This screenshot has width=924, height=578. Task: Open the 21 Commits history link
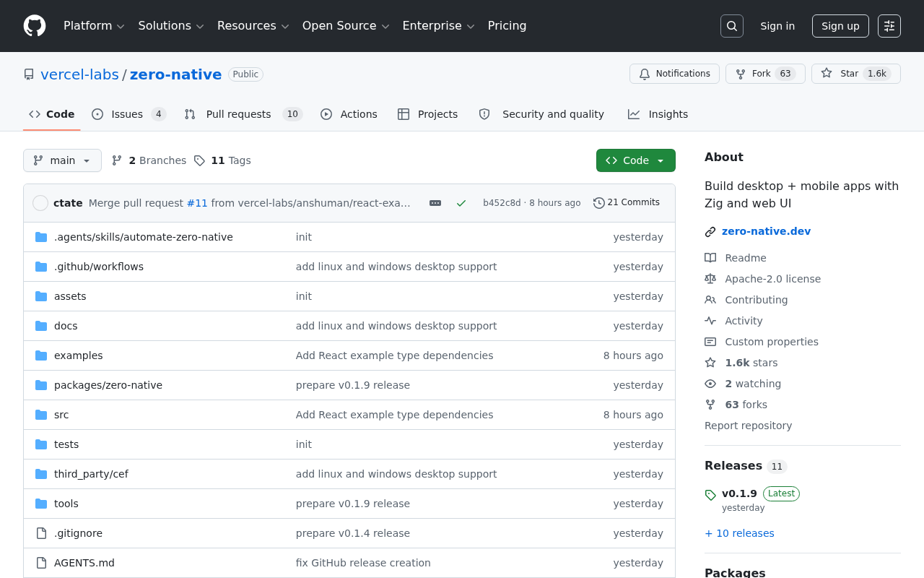(x=627, y=203)
